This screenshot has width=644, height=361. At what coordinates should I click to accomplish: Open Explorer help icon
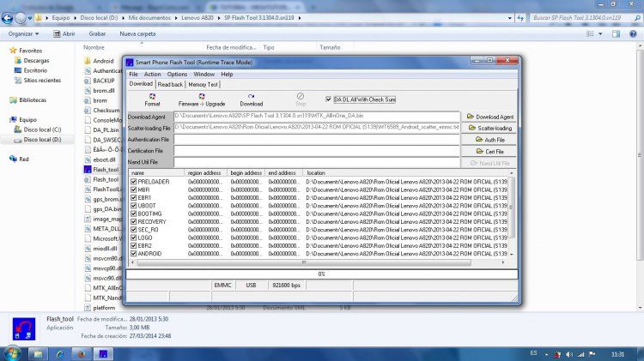[633, 34]
